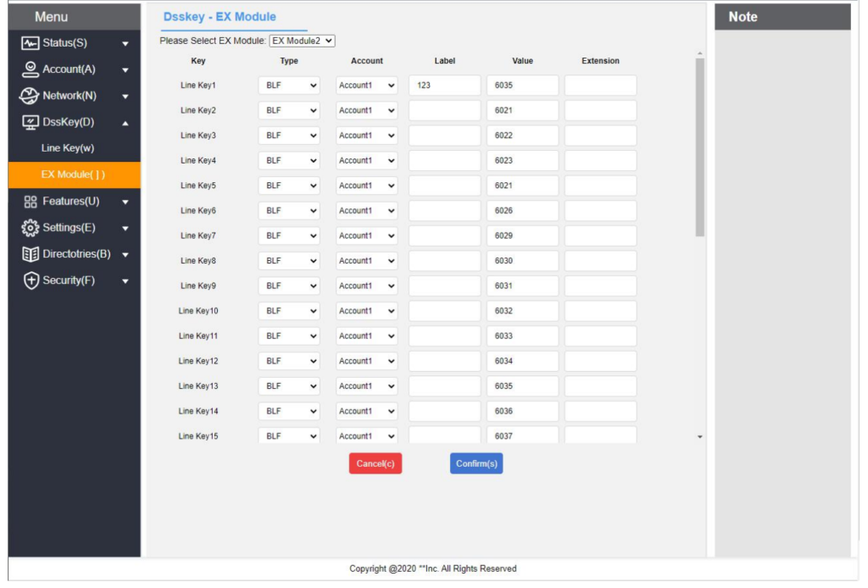This screenshot has height=588, width=868.
Task: Click the Network globe icon
Action: [29, 96]
